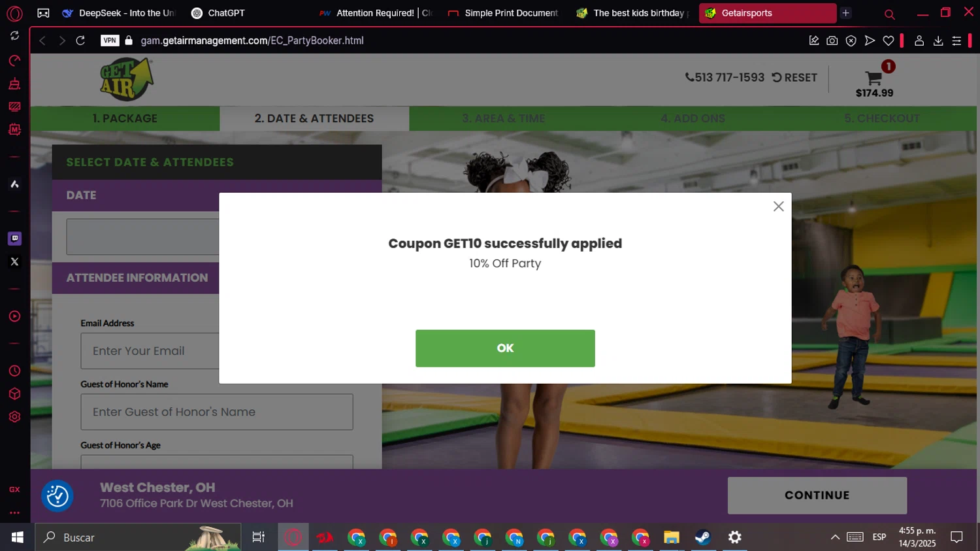Click the sync arrows sidebar icon
Screen dimensions: 980x551
[x=14, y=36]
